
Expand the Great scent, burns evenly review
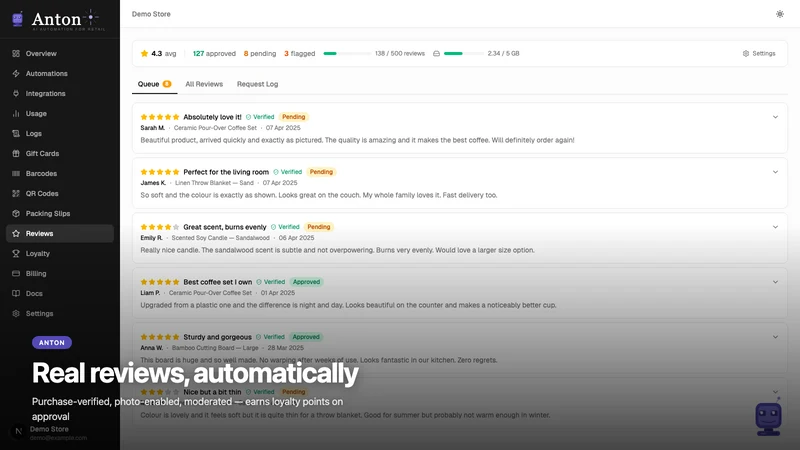(775, 227)
